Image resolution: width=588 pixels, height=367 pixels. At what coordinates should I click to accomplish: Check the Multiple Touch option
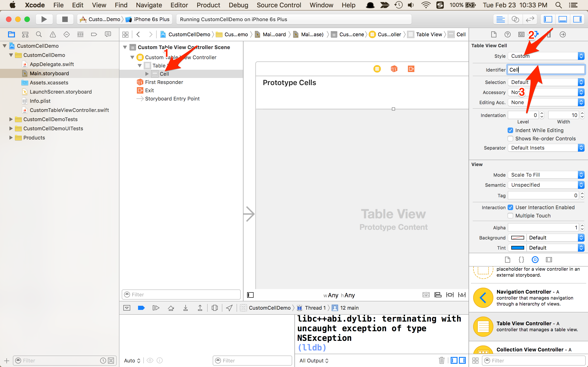tap(510, 216)
